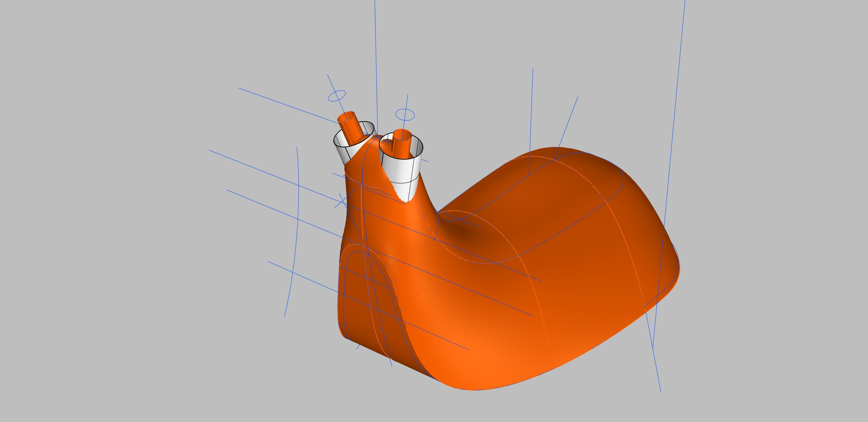This screenshot has height=422, width=868.
Task: Pick the blue vertical line touching dome top
Action: (531, 115)
